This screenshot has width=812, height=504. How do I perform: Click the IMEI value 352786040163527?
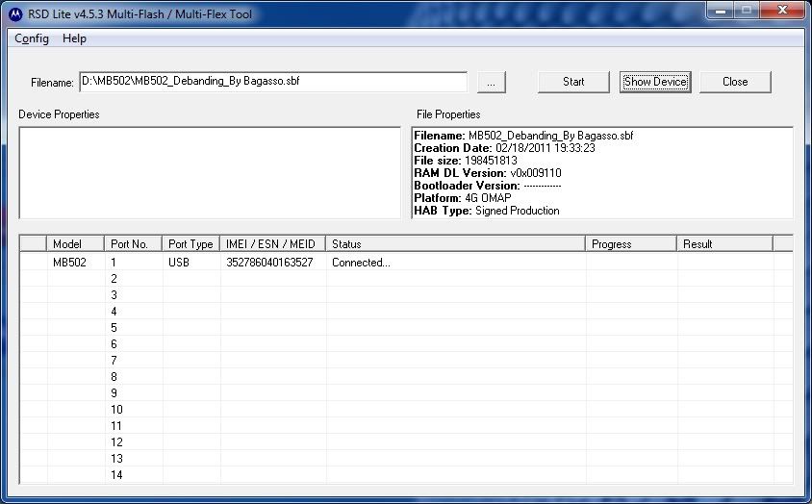(269, 263)
